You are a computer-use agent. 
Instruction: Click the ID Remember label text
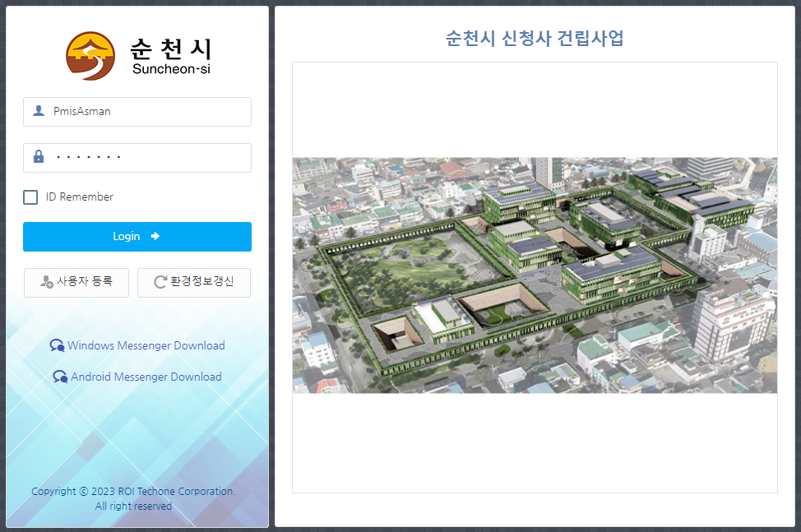[80, 197]
